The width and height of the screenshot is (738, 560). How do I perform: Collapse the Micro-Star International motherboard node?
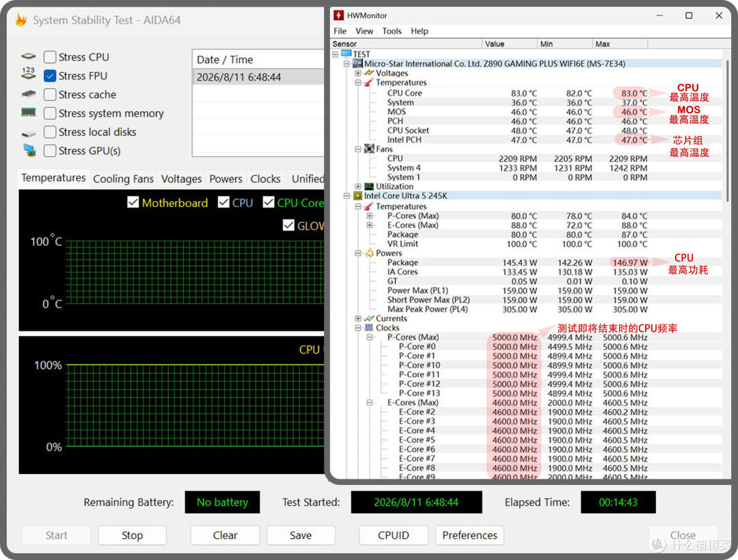(346, 64)
